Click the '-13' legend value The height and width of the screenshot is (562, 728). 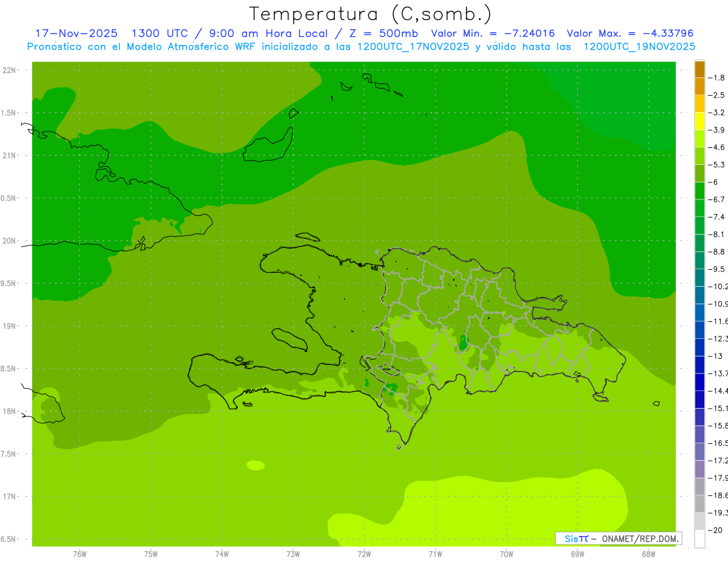[715, 356]
